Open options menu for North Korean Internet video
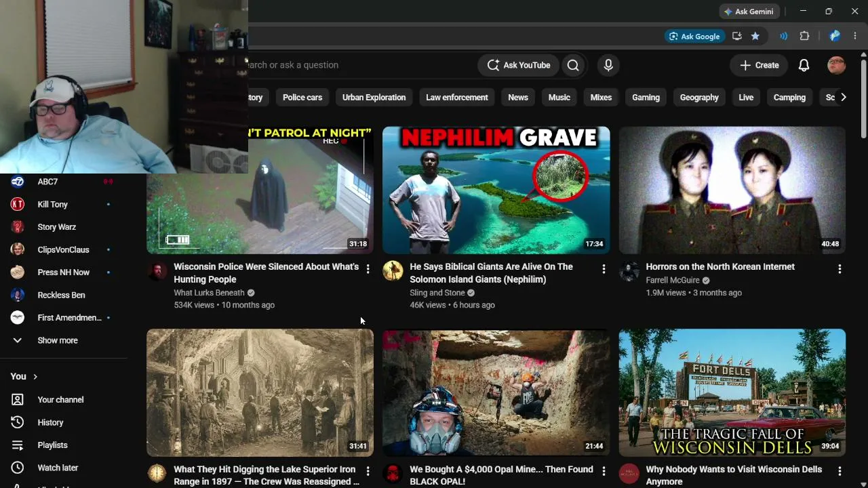Viewport: 868px width, 488px height. click(x=840, y=269)
